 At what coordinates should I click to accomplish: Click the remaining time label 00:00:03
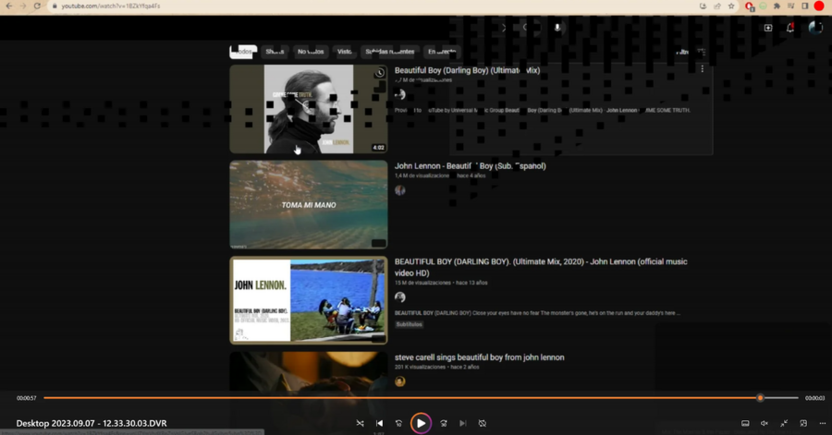pos(814,398)
